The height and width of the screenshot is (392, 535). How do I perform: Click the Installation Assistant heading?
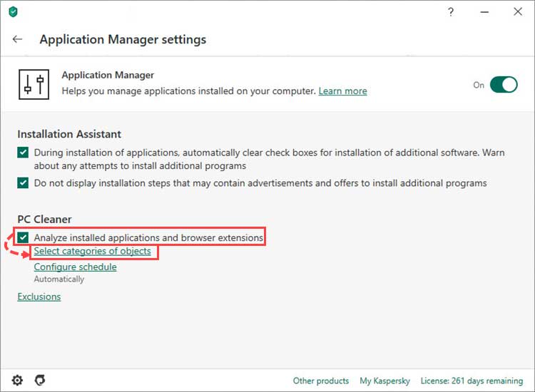69,134
